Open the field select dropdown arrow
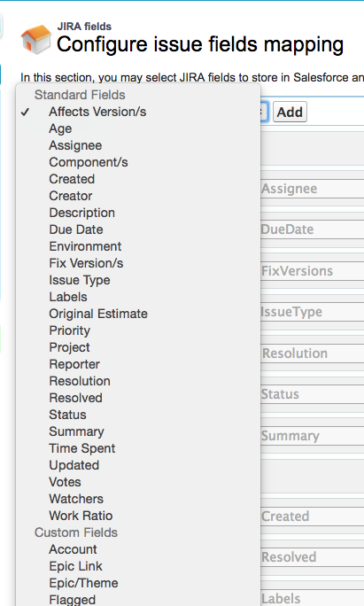364x606 pixels. [264, 113]
